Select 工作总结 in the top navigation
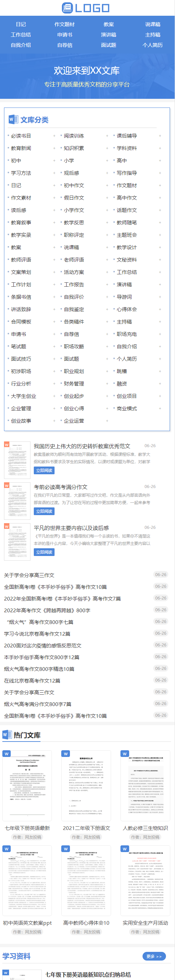Image resolution: width=175 pixels, height=980 pixels. coord(21,34)
